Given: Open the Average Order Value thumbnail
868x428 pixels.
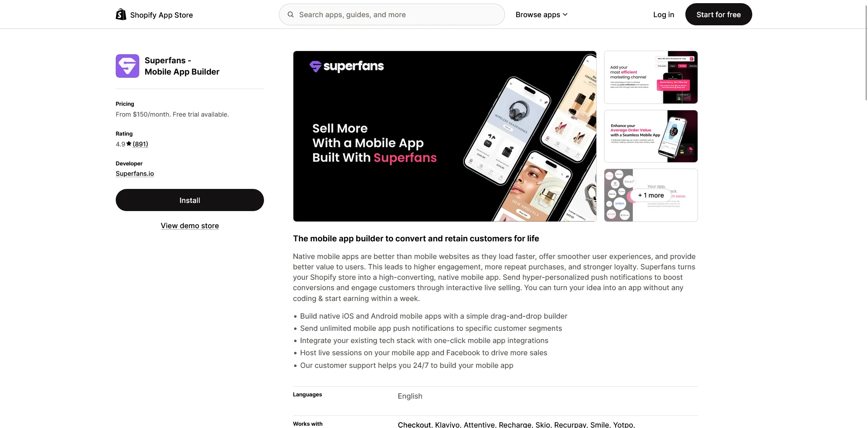Looking at the screenshot, I should coord(651,136).
